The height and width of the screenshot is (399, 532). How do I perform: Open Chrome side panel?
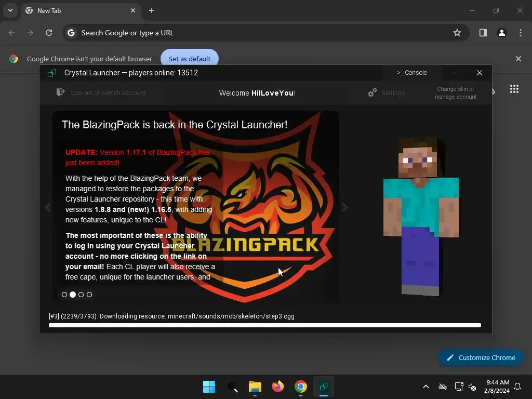tap(483, 33)
